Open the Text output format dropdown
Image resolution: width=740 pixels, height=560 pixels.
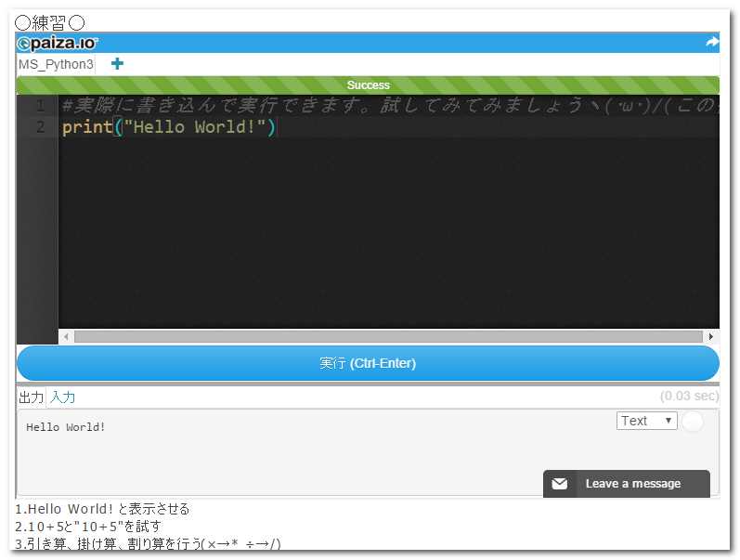click(x=646, y=421)
